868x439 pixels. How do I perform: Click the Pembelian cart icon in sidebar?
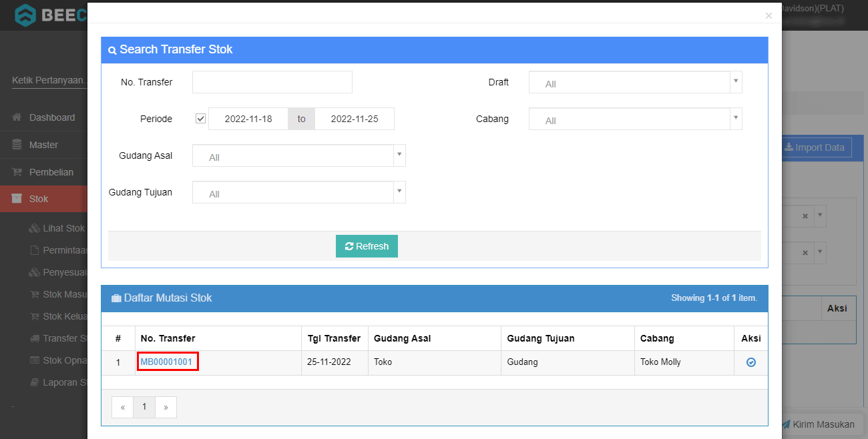(17, 172)
